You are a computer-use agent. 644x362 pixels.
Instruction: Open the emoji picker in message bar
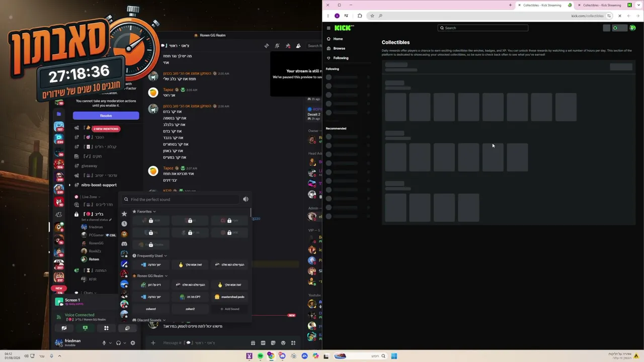283,343
